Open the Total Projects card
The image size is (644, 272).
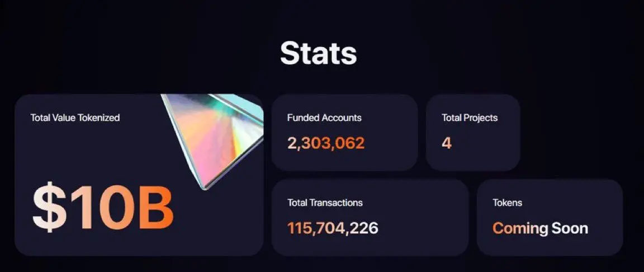[x=473, y=133]
